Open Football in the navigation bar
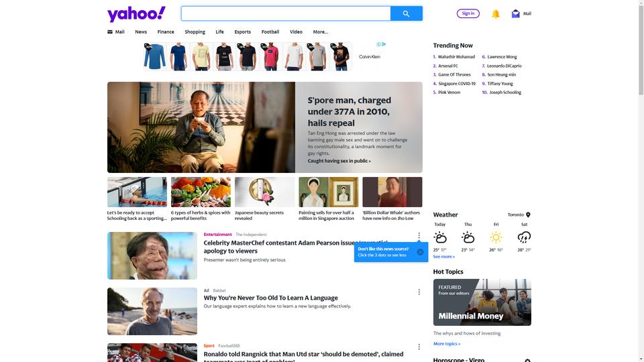644x362 pixels. 270,32
